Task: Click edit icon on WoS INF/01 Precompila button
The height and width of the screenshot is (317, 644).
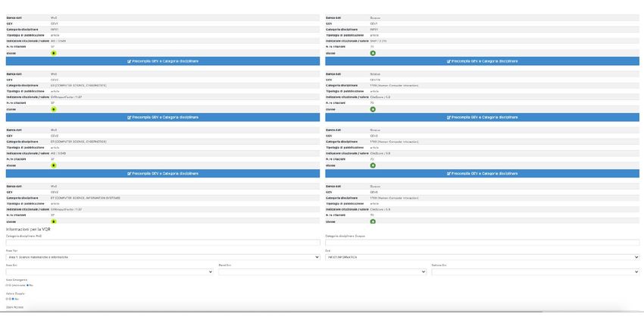Action: click(x=130, y=61)
